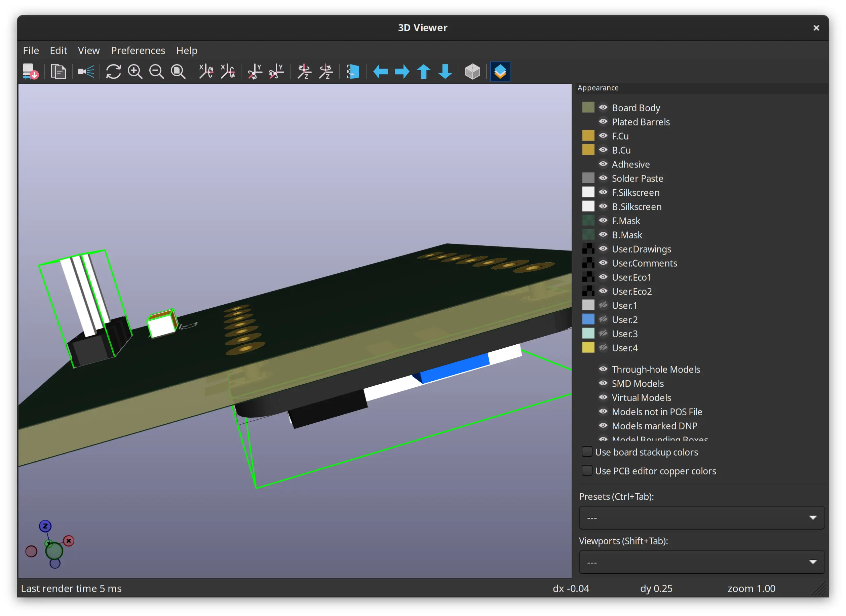The height and width of the screenshot is (616, 846).
Task: Enable Use board stackup colors
Action: click(587, 452)
